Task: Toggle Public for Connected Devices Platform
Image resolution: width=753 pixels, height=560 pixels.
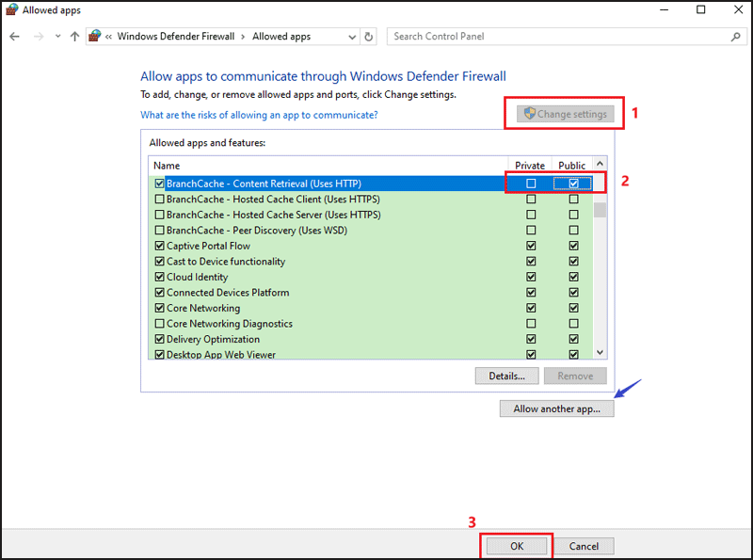Action: click(573, 293)
